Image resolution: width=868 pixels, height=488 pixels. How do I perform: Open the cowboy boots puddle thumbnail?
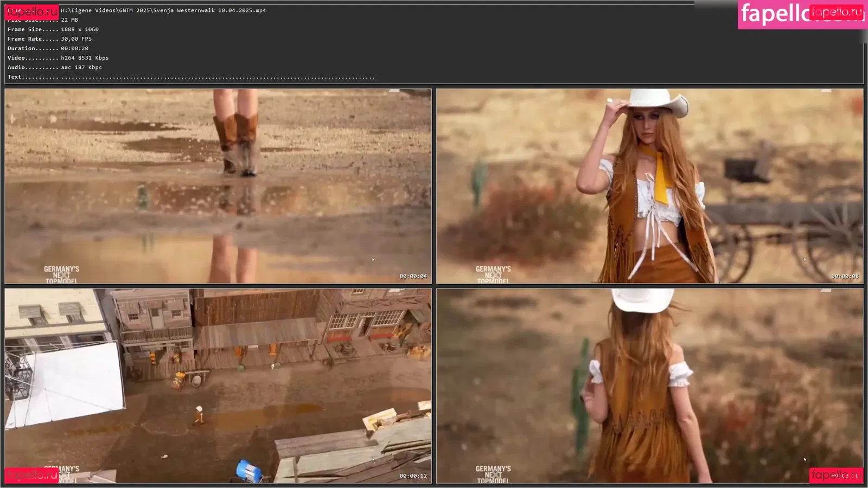(218, 186)
